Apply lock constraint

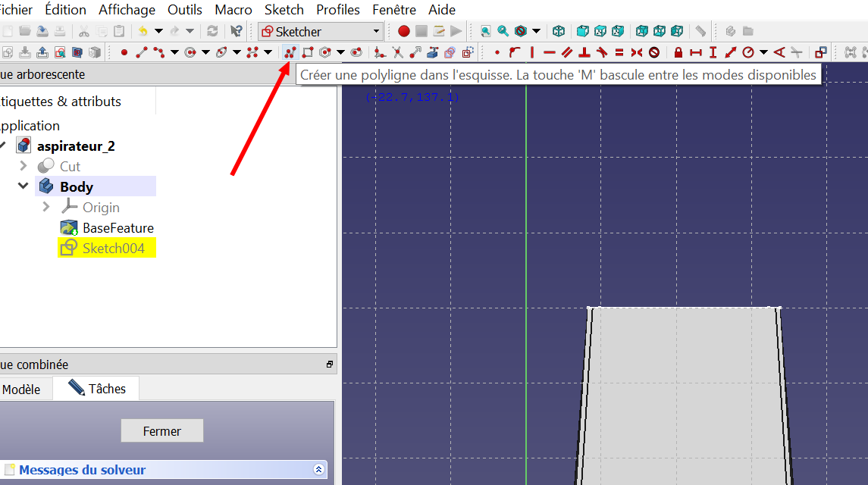coord(678,52)
